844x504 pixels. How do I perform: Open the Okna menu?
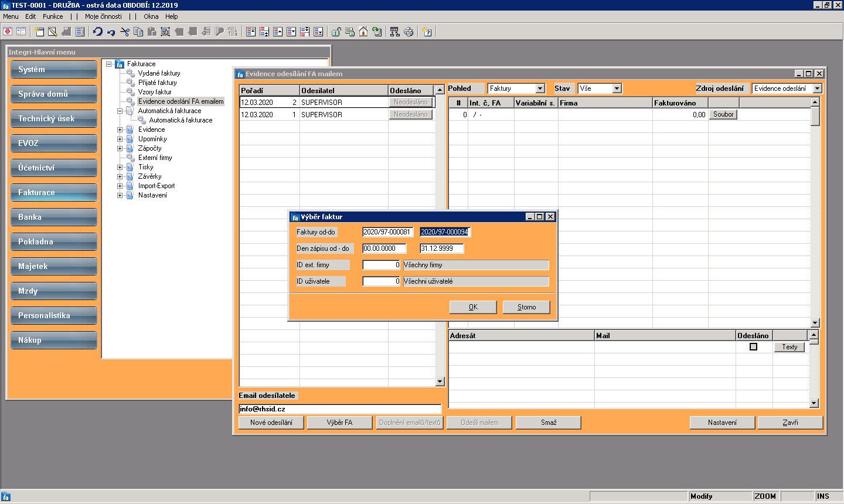151,16
